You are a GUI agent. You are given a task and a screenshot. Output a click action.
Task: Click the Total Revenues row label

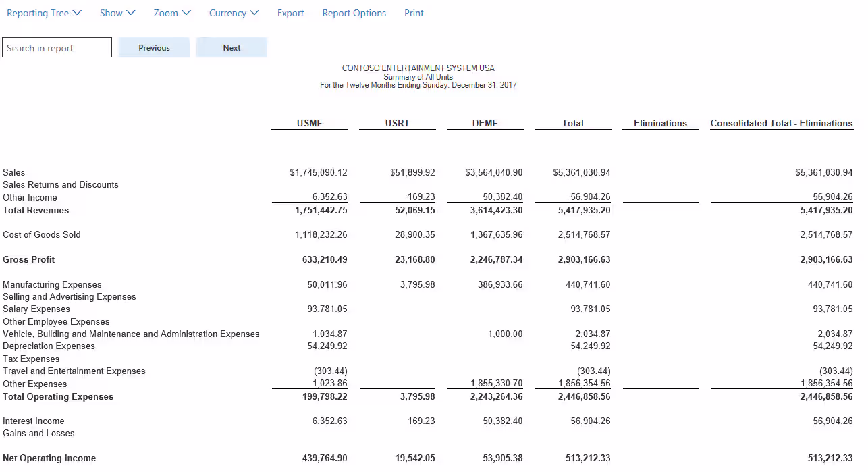[x=36, y=210]
